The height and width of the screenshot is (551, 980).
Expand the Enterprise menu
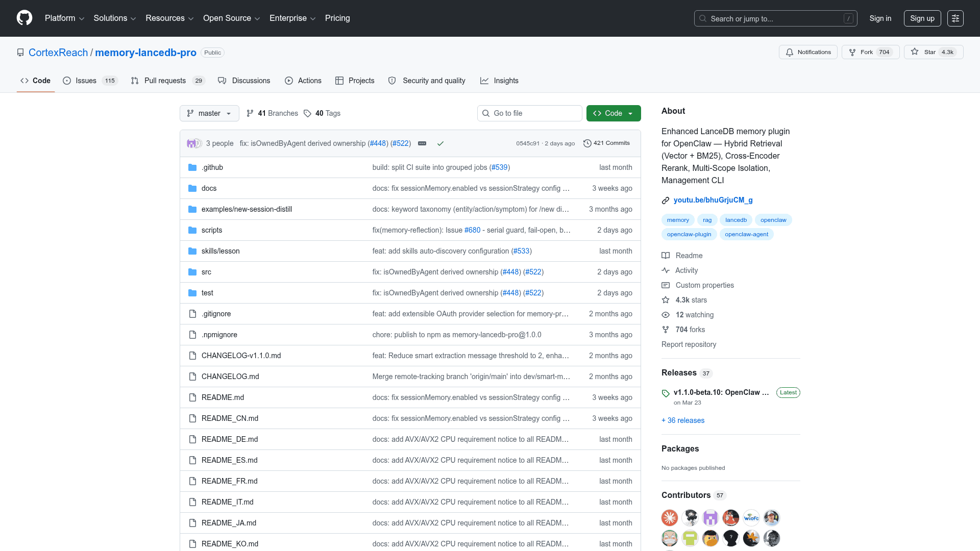coord(292,18)
